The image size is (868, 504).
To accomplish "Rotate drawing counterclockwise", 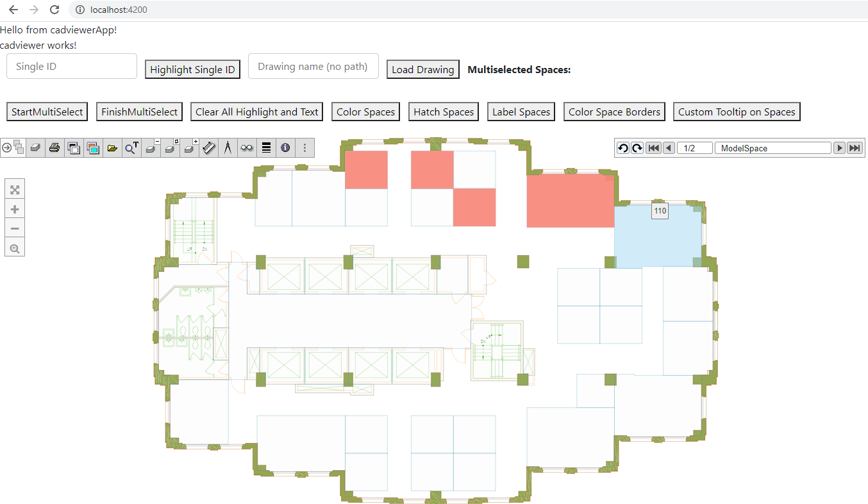I will (x=622, y=148).
